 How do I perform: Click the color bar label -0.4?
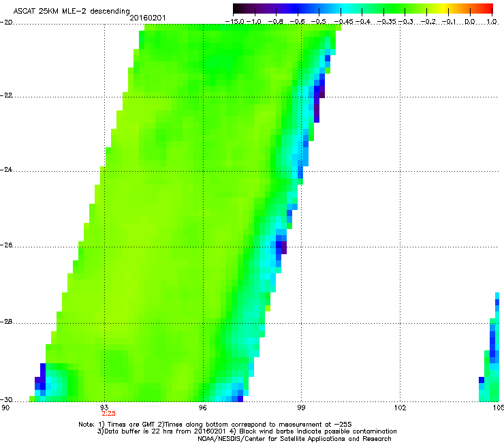coord(362,22)
